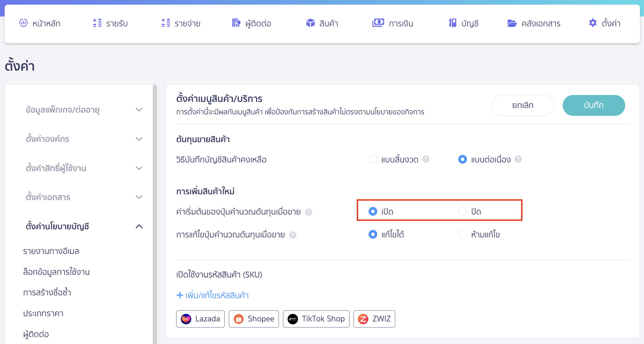The width and height of the screenshot is (644, 344).
Task: Select ห้ามแก้ไข for cost calculation editing
Action: coord(462,235)
